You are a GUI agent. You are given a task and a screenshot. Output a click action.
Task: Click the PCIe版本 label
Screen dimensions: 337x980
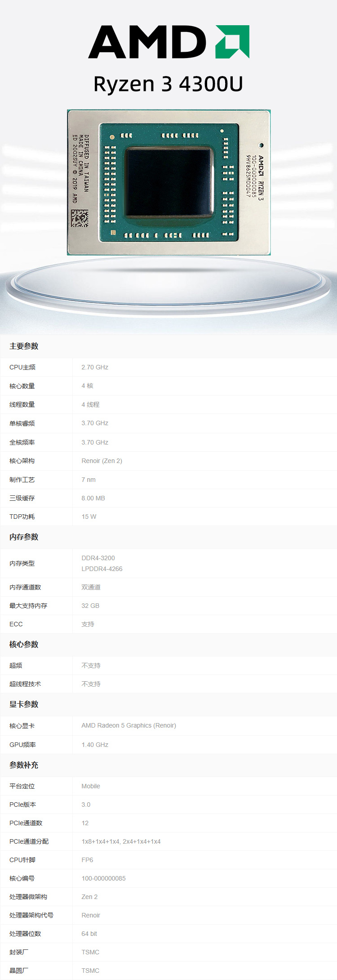coord(22,805)
